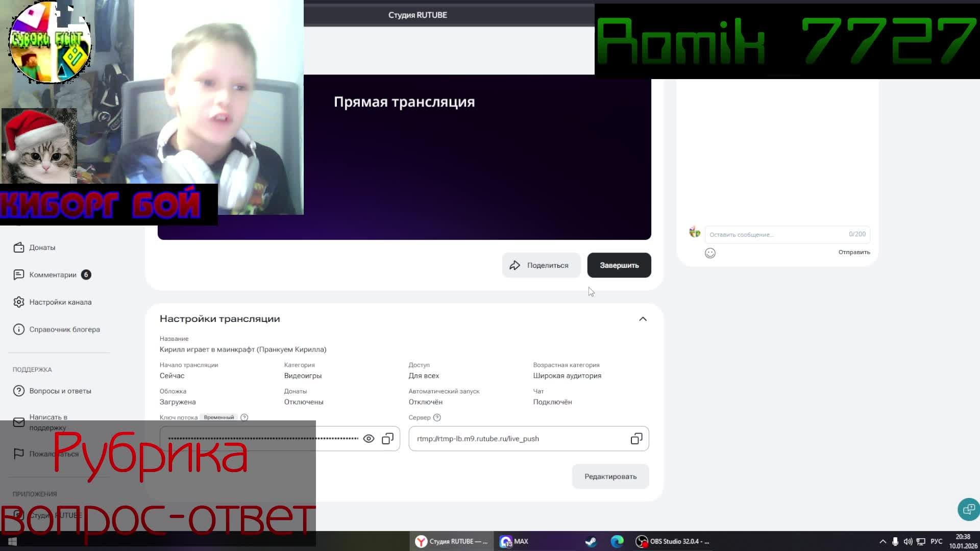Go to Настройки канала
The height and width of the screenshot is (551, 980).
[x=60, y=302]
